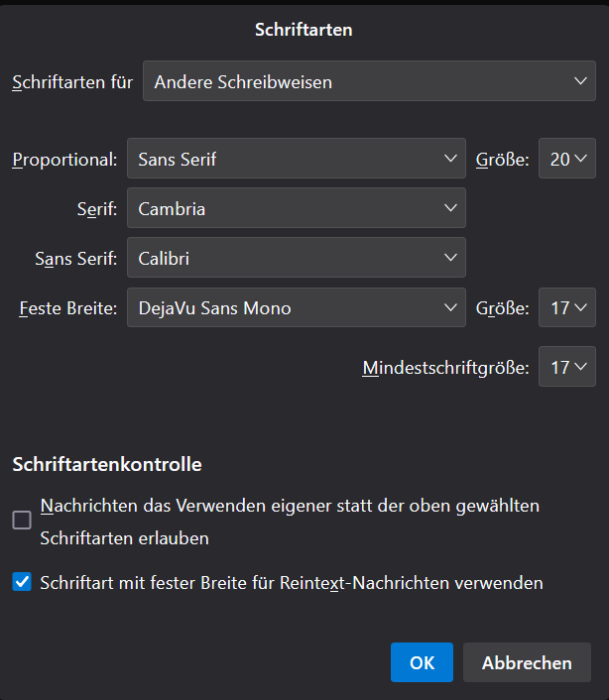
Task: Click the Größe label beside the Proportional dropdown
Action: (503, 160)
